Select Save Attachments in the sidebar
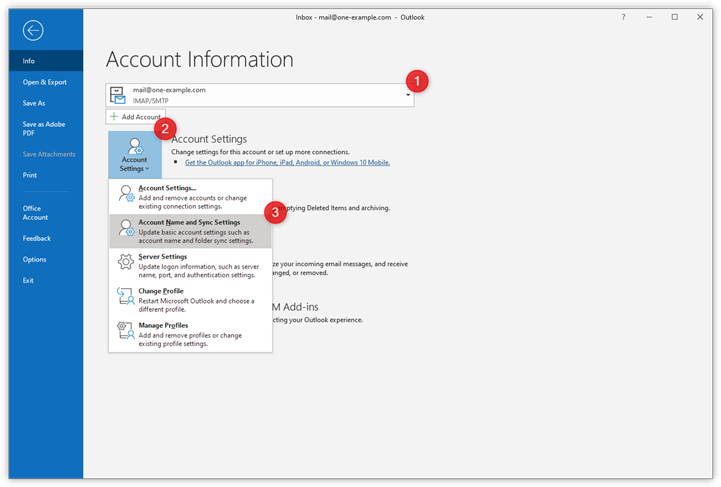 (46, 154)
